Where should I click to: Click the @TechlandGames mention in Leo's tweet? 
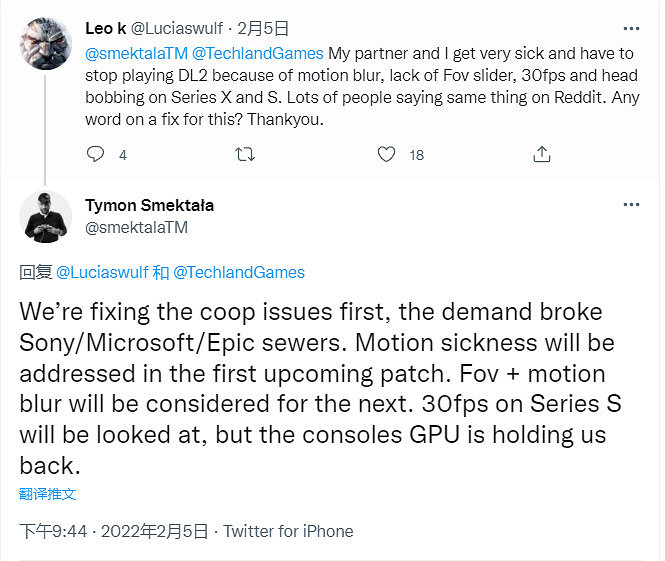(x=260, y=53)
